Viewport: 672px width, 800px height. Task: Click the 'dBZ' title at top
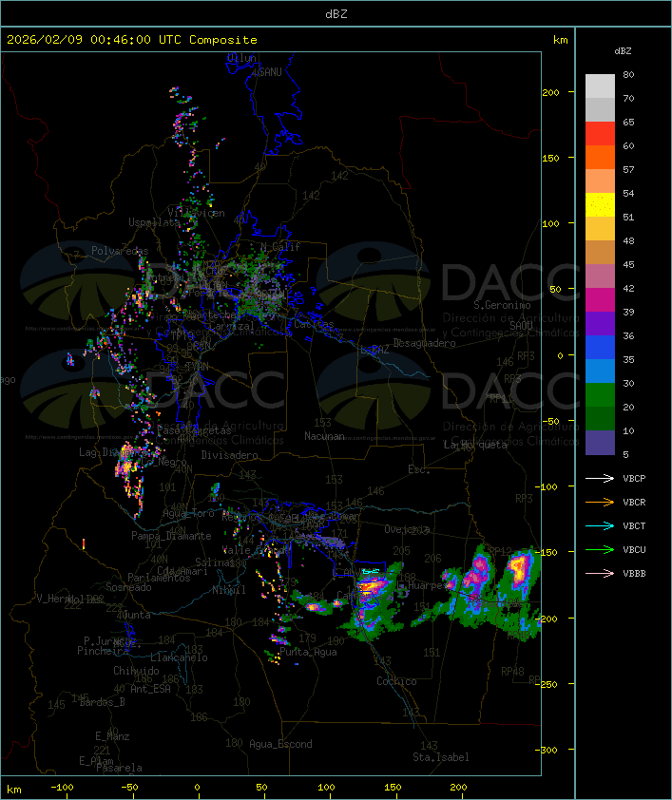336,14
